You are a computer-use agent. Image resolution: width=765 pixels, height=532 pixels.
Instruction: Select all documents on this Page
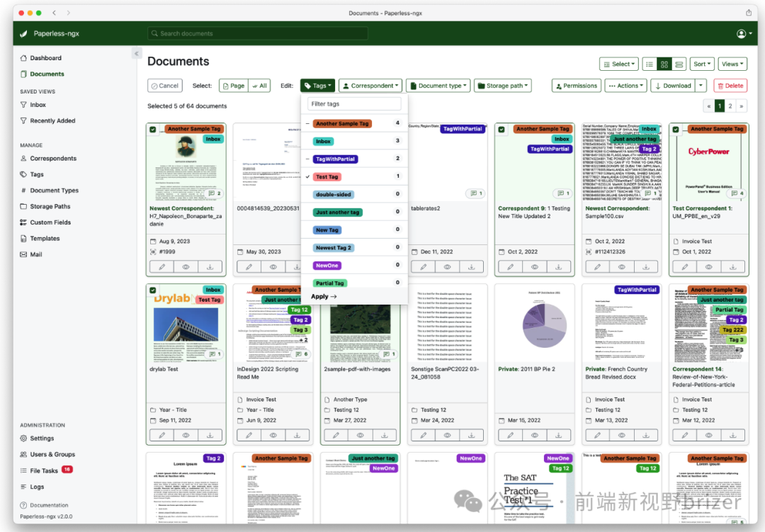[x=234, y=86]
